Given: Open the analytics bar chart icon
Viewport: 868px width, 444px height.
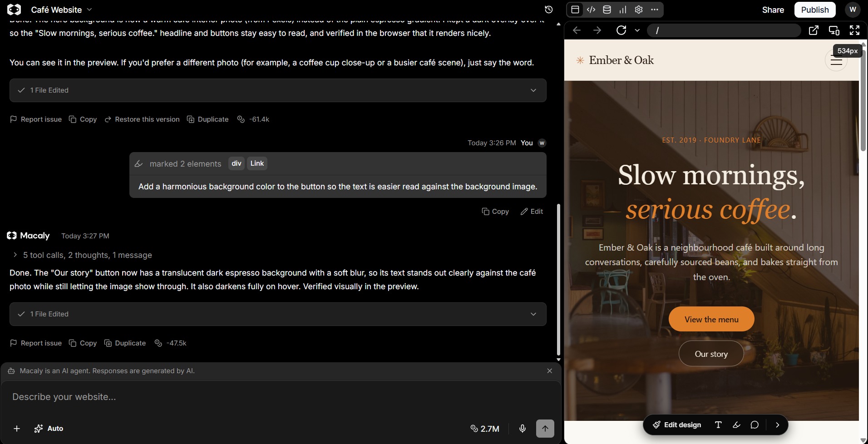Looking at the screenshot, I should tap(623, 10).
